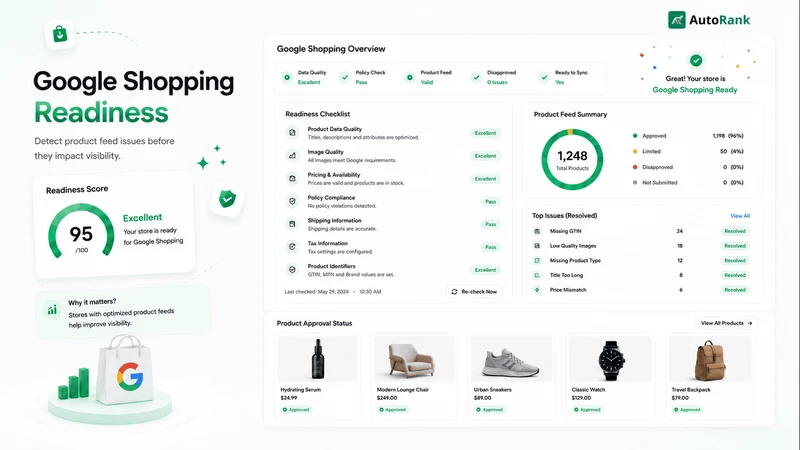Viewport: 800px width, 450px height.
Task: Open the Urban Sneakers product image
Action: [511, 359]
